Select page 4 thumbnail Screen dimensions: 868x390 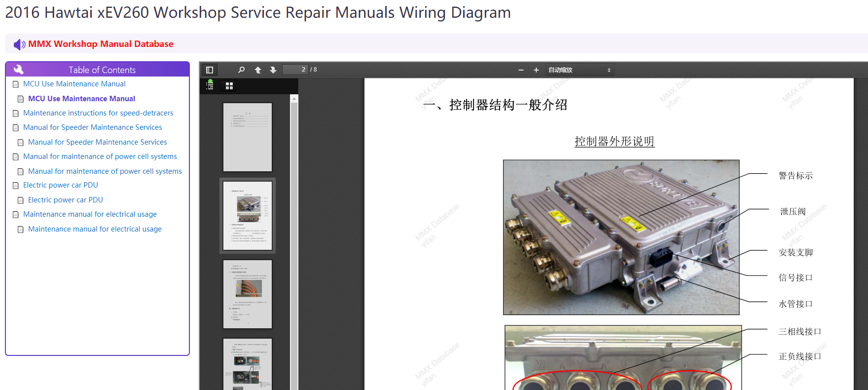[x=248, y=364]
